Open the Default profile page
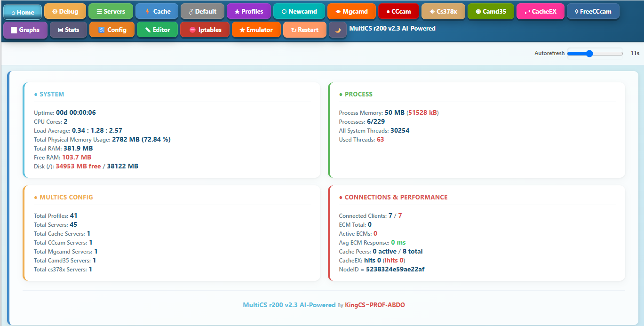The height and width of the screenshot is (326, 644). click(x=202, y=11)
